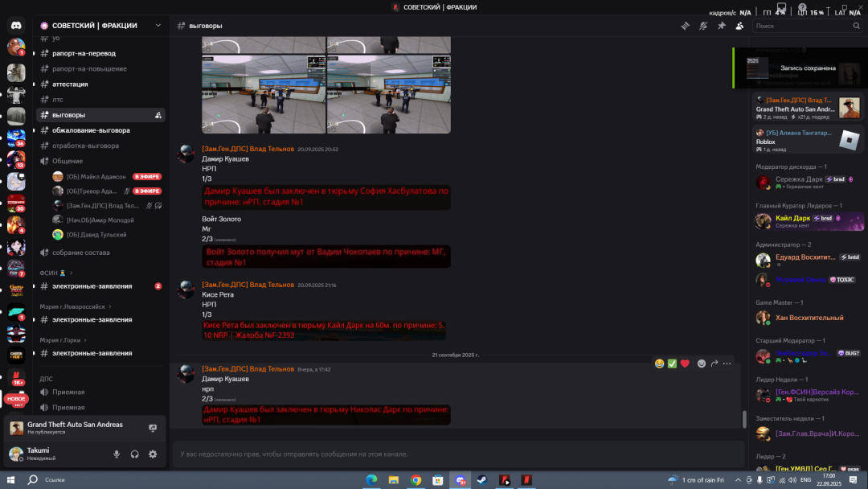Switch to the обжалование-выговора channel

click(91, 130)
